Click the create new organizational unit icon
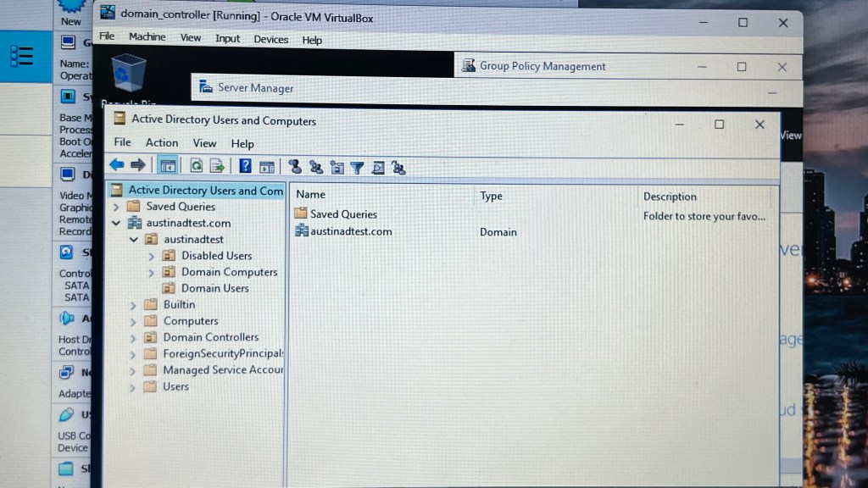 337,167
